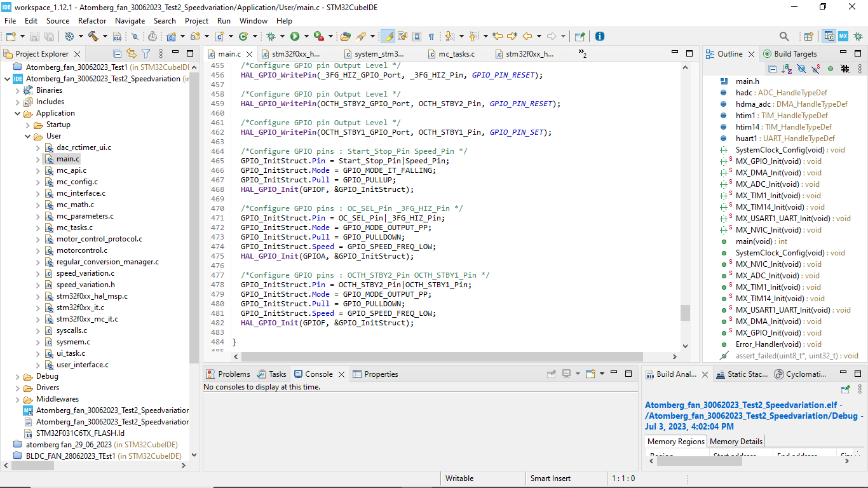Image resolution: width=868 pixels, height=488 pixels.
Task: Select the Memory Details tab in Build Analyzer
Action: point(735,441)
